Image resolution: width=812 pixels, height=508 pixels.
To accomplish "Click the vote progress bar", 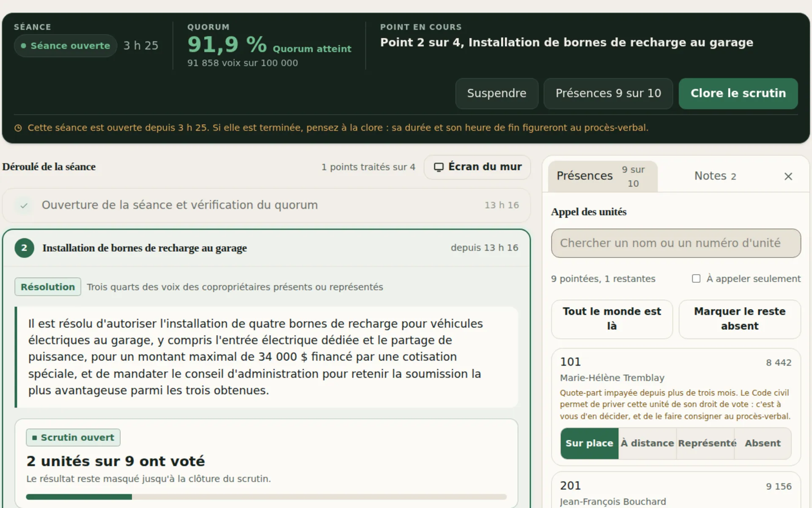I will coord(266,497).
